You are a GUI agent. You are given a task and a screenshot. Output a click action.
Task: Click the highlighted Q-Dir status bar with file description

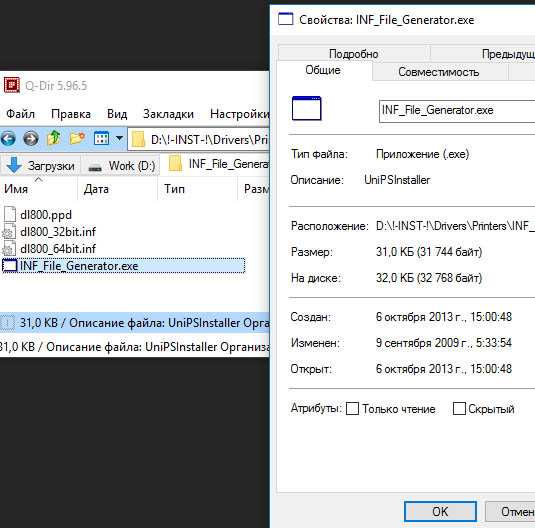pos(135,323)
